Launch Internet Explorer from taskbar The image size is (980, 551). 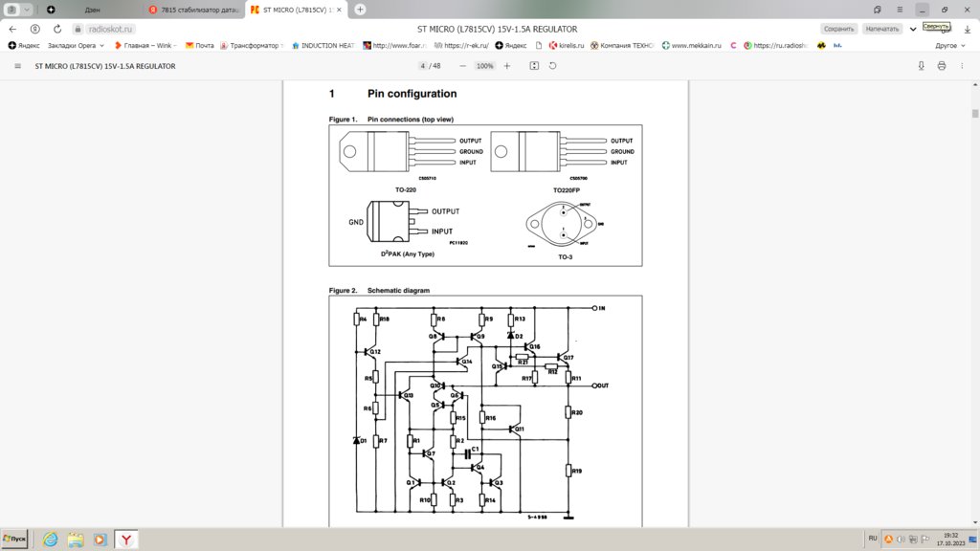50,540
